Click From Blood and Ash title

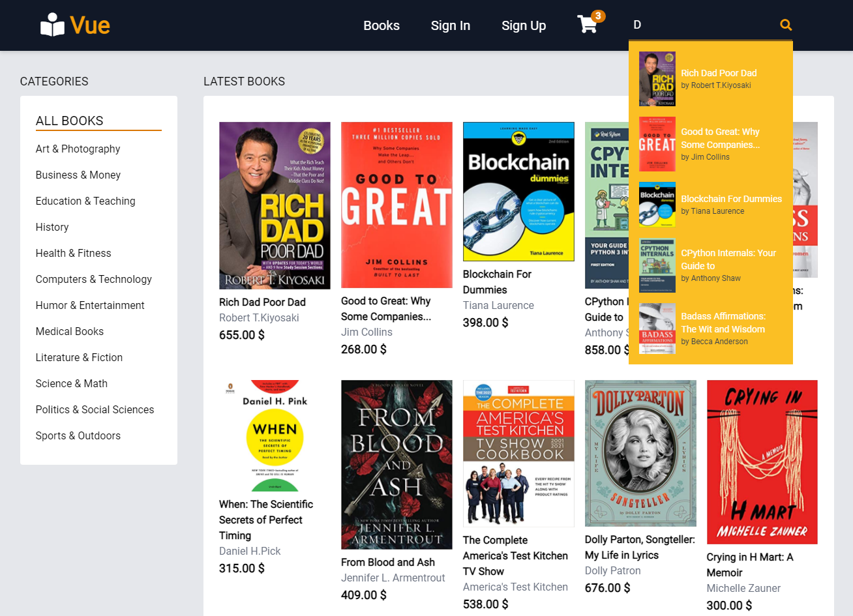pos(388,562)
